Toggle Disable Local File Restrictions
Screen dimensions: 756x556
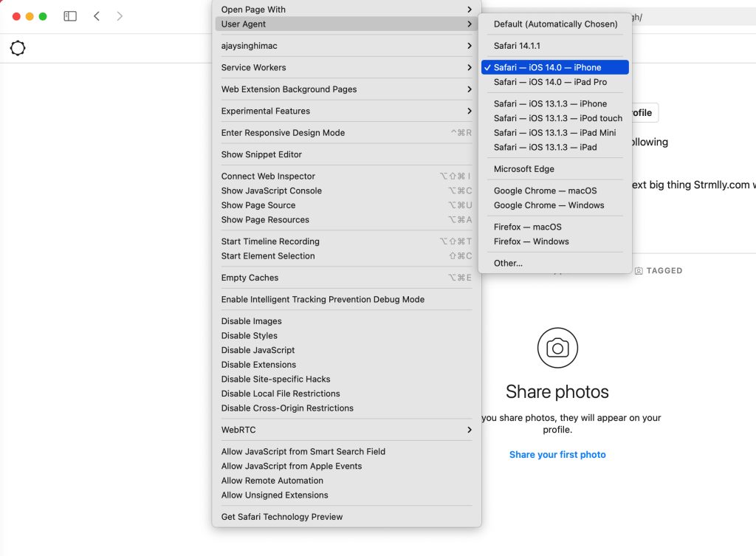(346, 394)
